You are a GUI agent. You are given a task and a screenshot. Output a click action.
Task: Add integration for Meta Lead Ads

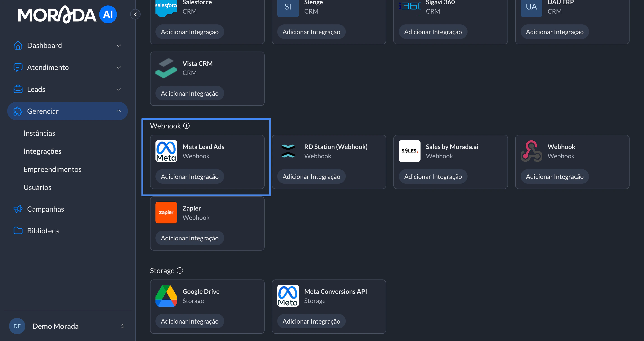[190, 176]
